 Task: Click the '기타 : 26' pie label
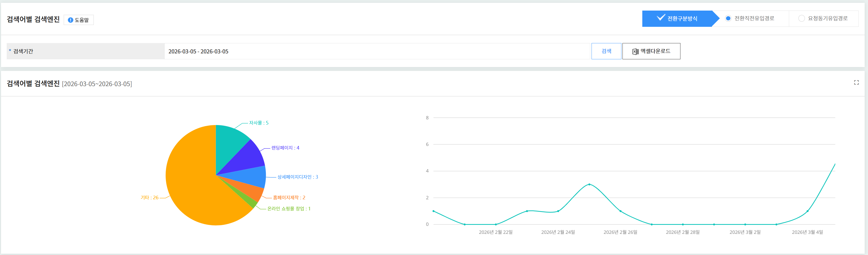[149, 198]
